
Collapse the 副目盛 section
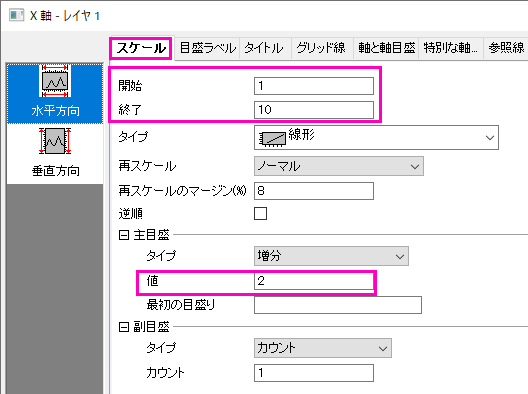coord(124,327)
